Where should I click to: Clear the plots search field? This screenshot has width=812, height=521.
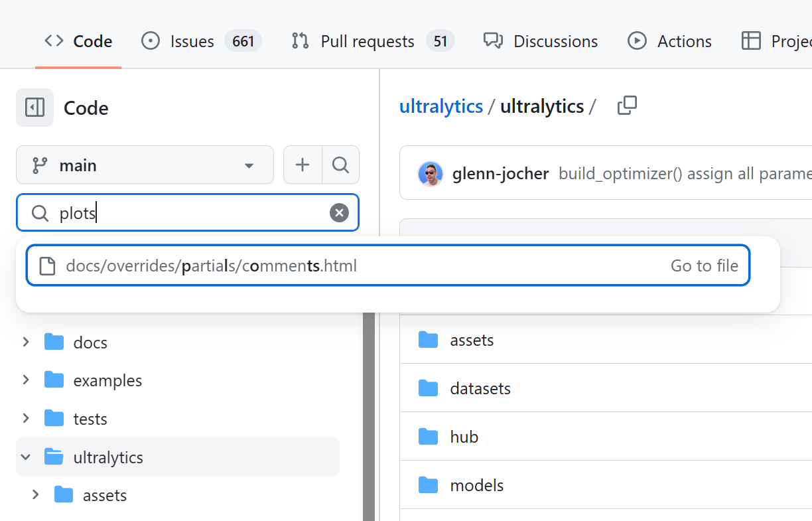339,213
